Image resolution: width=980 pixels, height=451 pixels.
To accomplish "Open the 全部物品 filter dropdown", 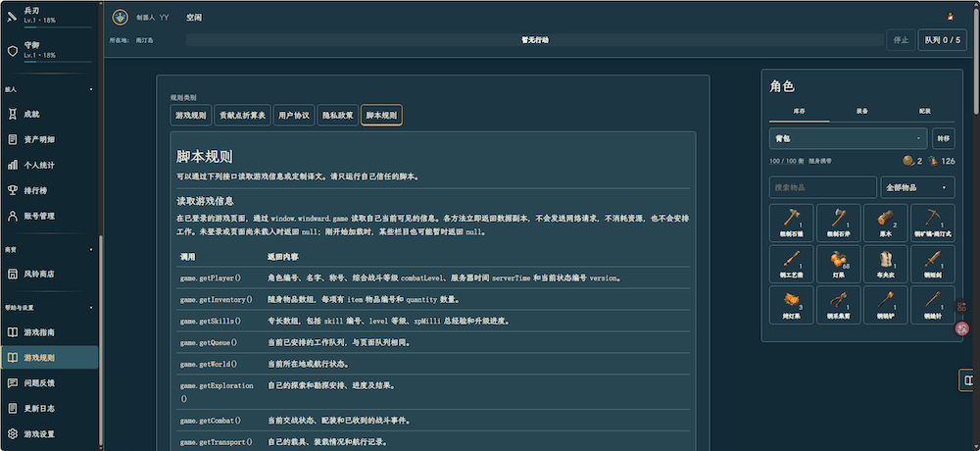I will tap(917, 187).
